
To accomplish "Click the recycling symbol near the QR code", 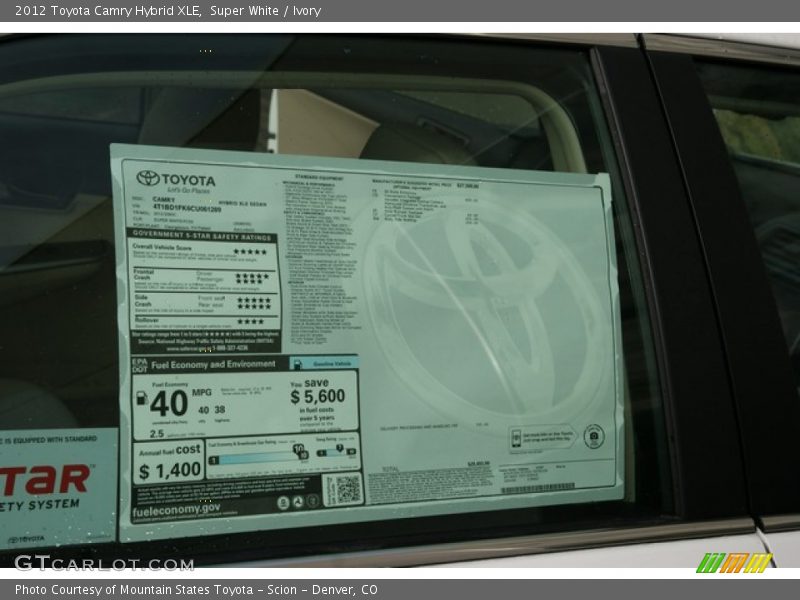I will click(297, 501).
